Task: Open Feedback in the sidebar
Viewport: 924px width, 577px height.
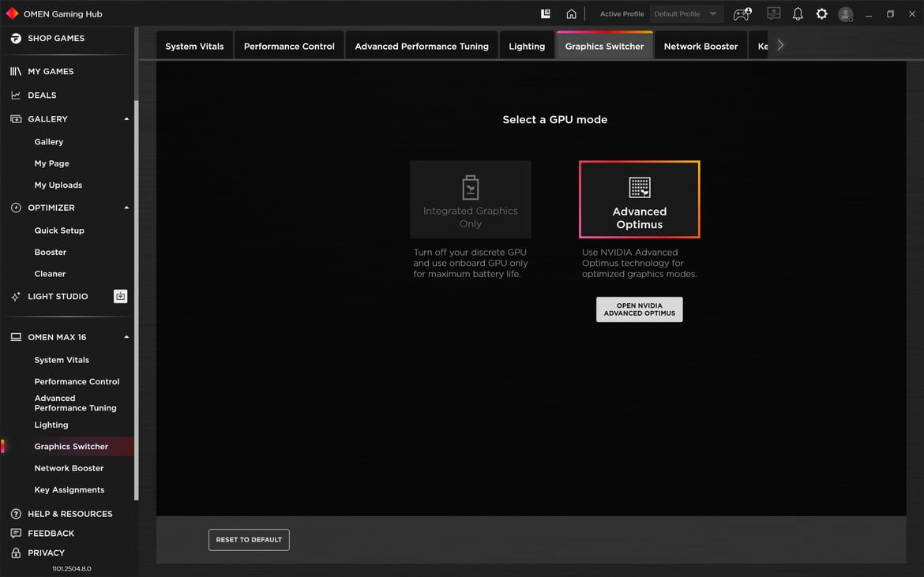Action: [51, 534]
